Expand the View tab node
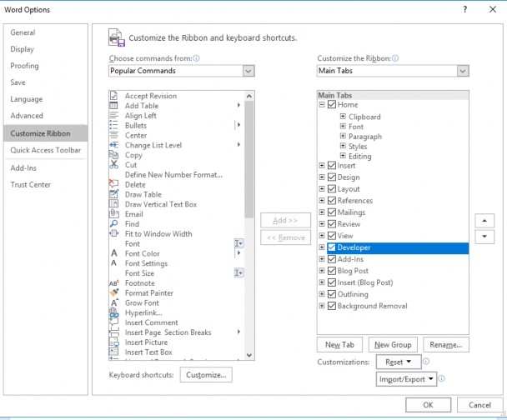507x420 pixels. pos(322,235)
